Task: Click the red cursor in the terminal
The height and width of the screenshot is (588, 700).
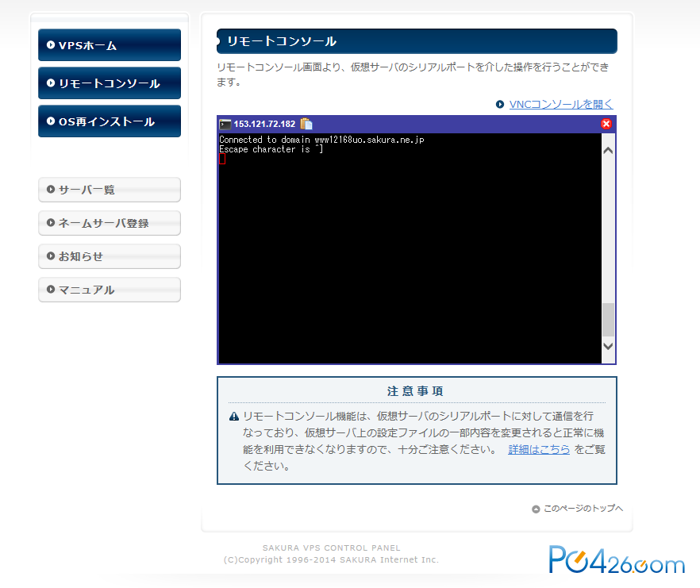Action: click(x=222, y=159)
